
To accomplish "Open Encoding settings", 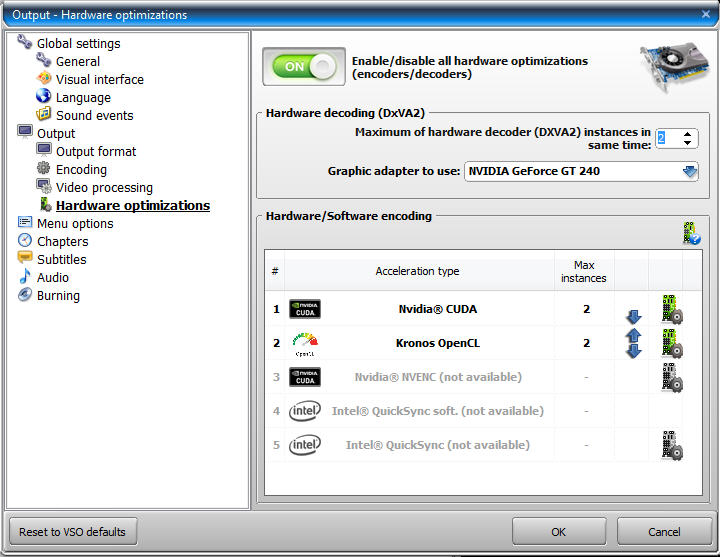I will 81,170.
